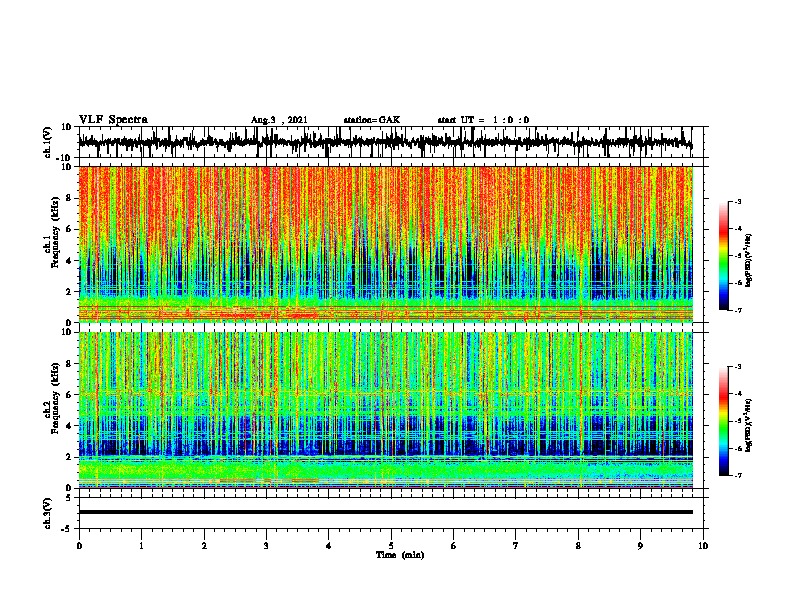This screenshot has width=792, height=612.
Task: Click the time axis tick label "4"
Action: click(329, 546)
